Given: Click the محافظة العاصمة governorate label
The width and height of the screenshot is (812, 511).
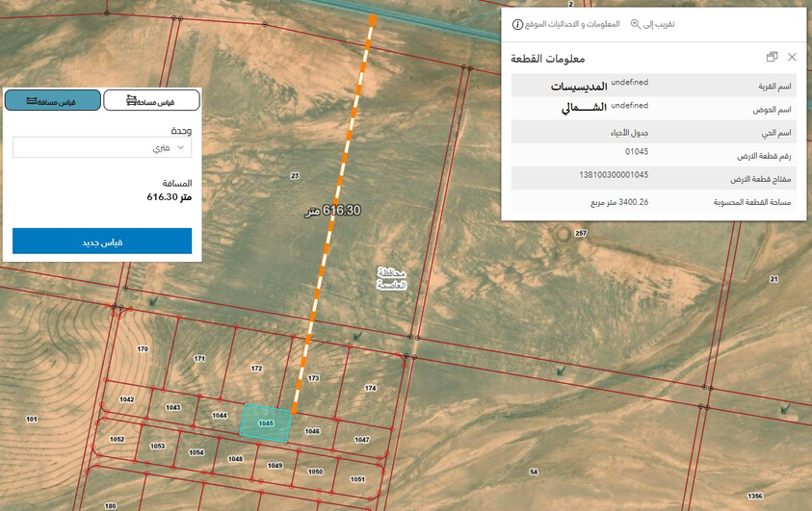Looking at the screenshot, I should [391, 279].
